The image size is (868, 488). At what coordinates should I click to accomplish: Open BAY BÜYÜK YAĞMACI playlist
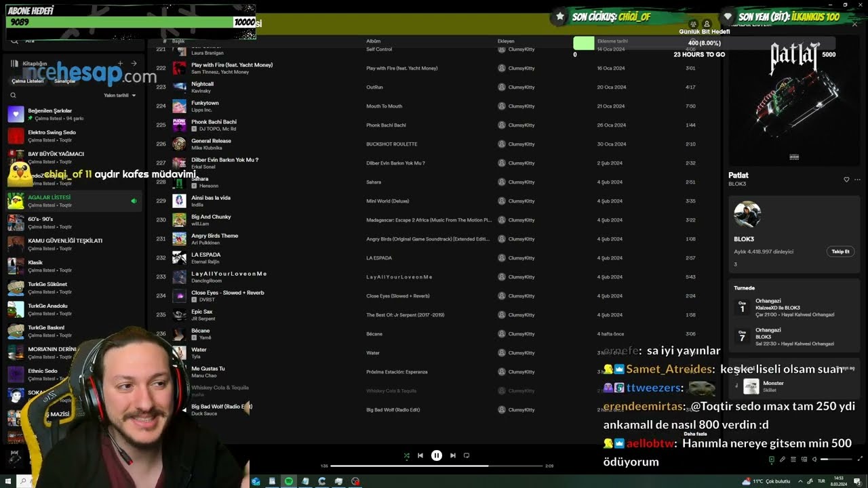(x=75, y=157)
